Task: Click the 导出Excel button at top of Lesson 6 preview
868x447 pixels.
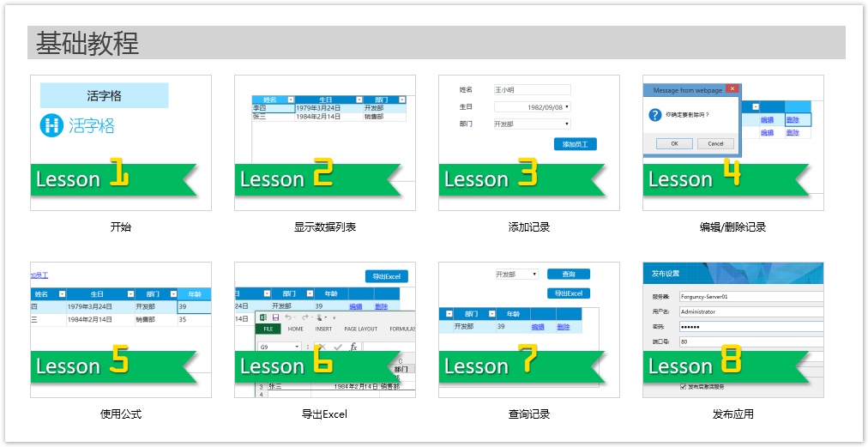Action: (x=386, y=276)
